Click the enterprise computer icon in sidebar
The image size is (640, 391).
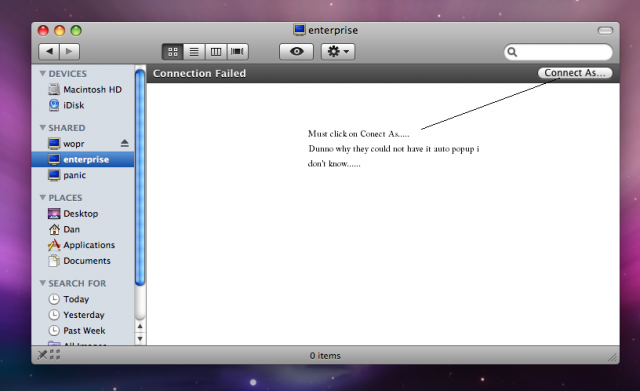click(x=54, y=159)
